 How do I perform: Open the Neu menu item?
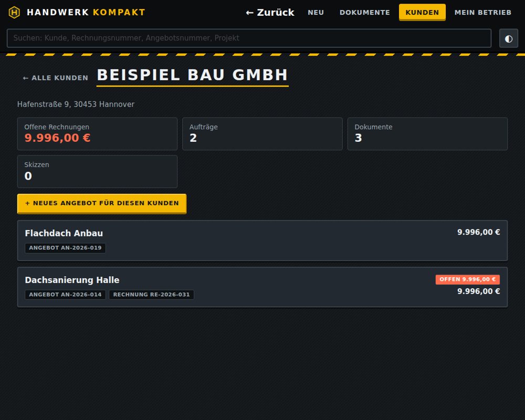pyautogui.click(x=316, y=13)
